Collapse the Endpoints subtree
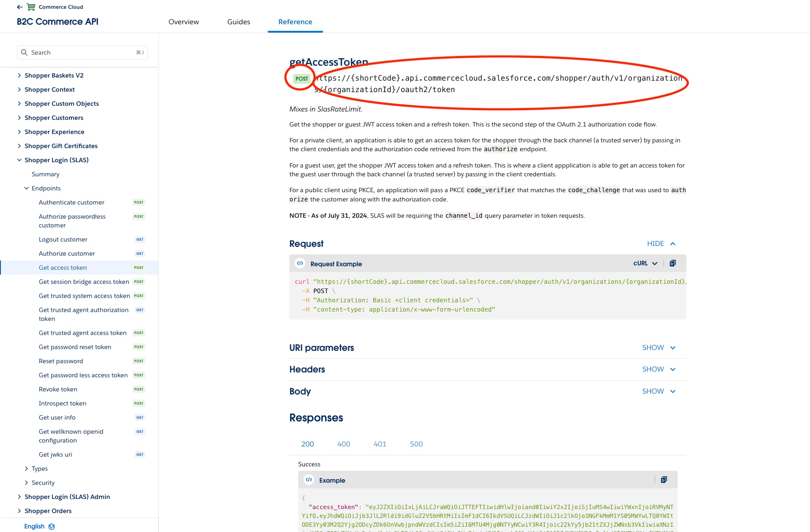Viewport: 810px width, 532px height. pos(26,188)
